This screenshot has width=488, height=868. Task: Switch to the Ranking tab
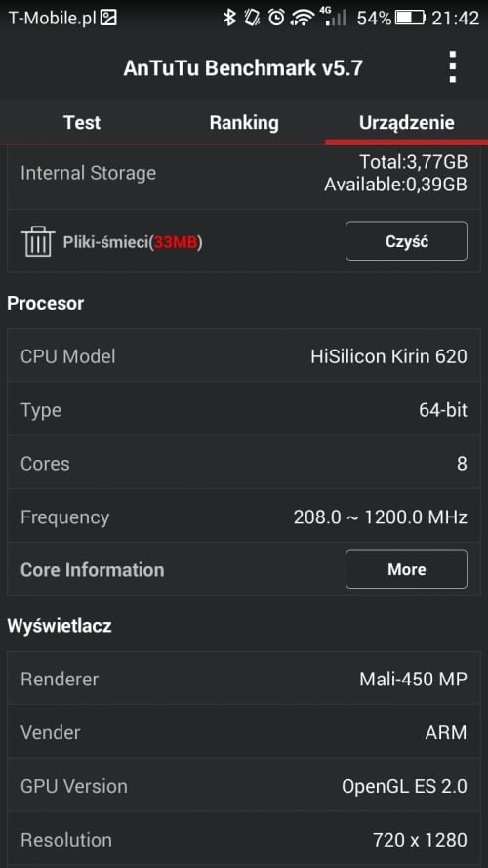point(244,122)
